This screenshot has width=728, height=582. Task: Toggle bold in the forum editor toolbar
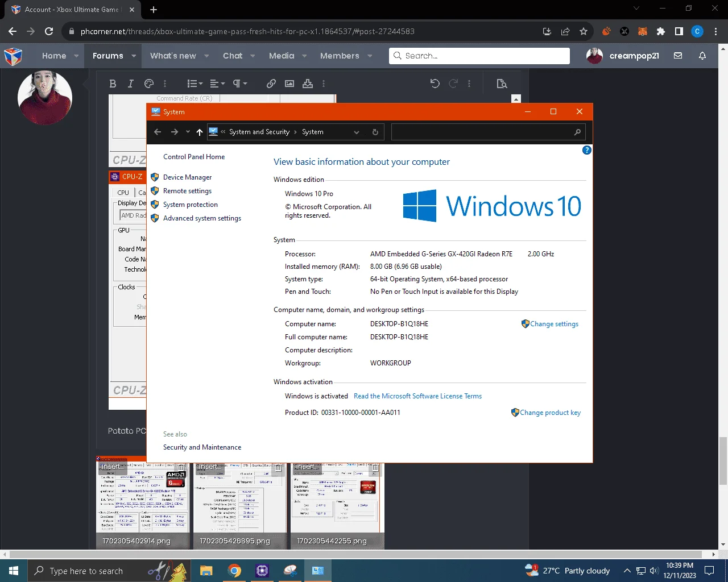coord(113,84)
